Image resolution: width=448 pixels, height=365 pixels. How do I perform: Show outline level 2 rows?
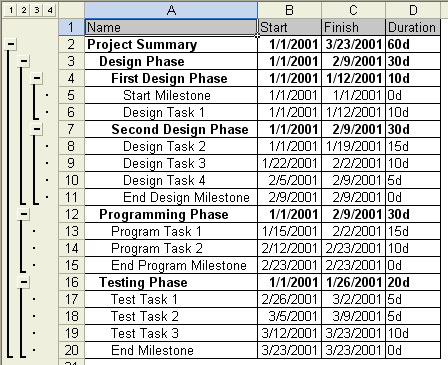tap(24, 10)
